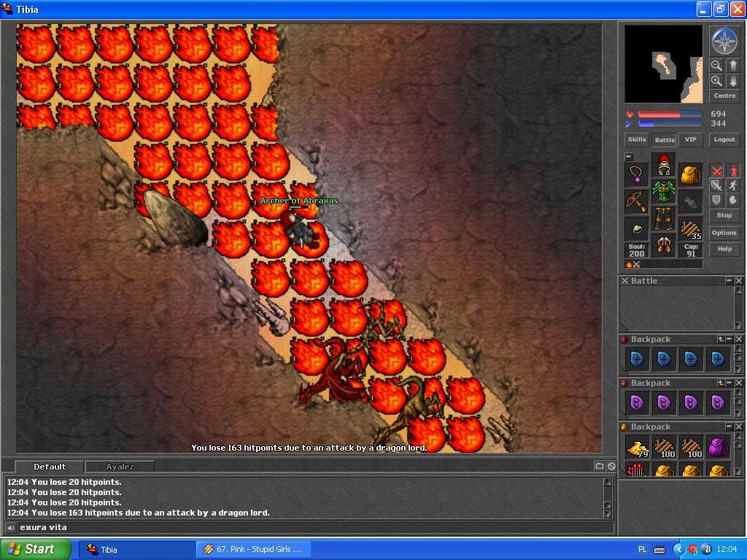Click the chat input field containing exura vita
747x560 pixels.
(315, 528)
